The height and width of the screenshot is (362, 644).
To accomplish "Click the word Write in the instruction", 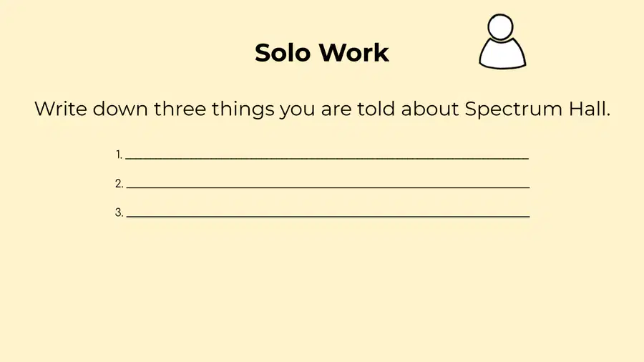I will click(x=60, y=109).
